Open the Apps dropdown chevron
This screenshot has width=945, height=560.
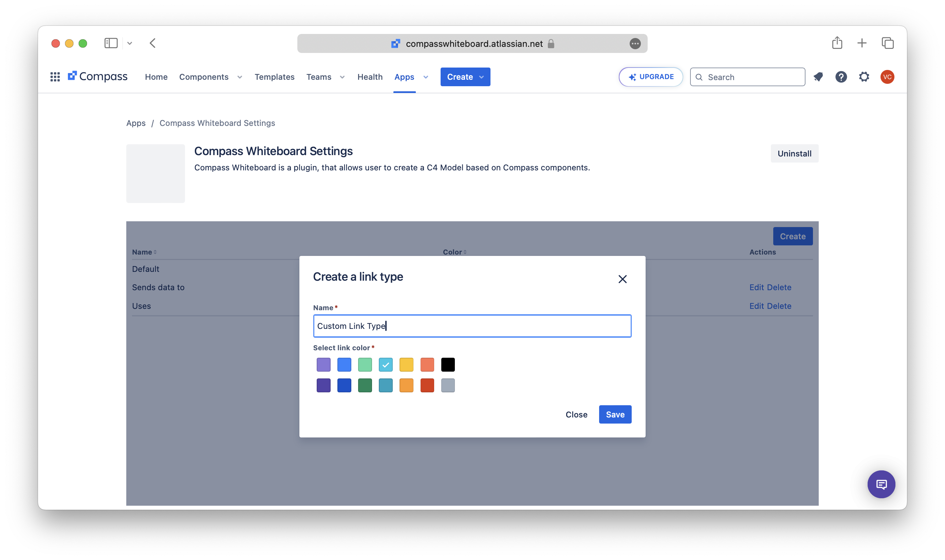click(426, 77)
